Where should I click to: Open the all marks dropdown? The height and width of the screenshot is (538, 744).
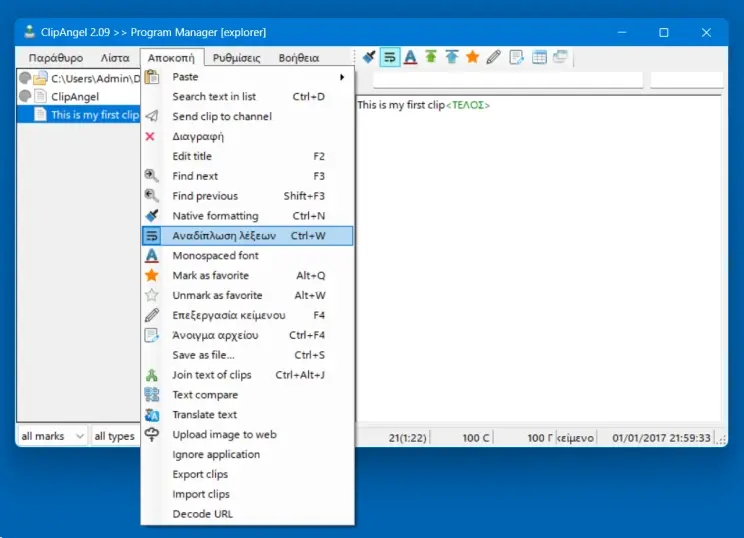click(53, 436)
